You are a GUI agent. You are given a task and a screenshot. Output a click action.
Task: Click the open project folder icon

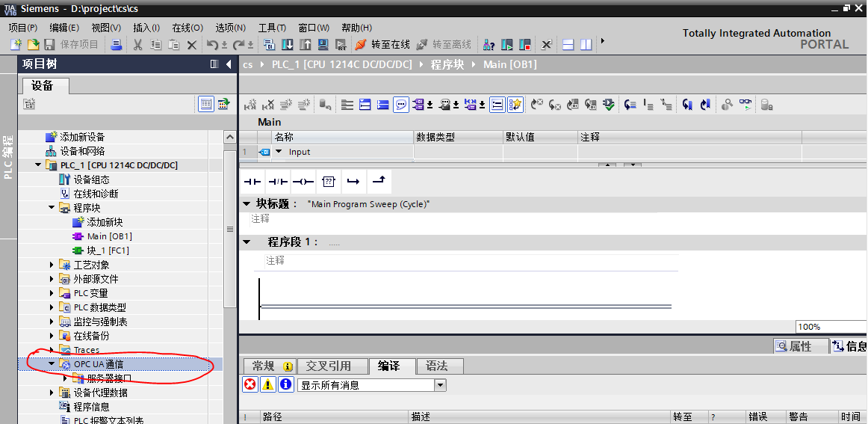pyautogui.click(x=33, y=45)
